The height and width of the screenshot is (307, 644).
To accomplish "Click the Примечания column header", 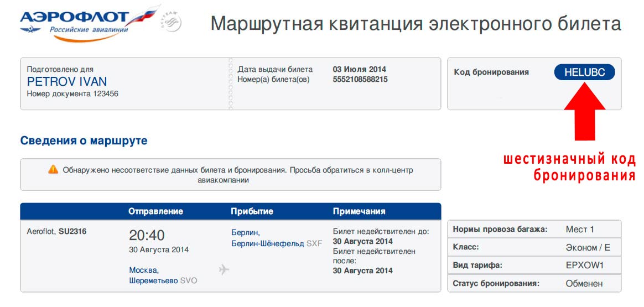I will [x=359, y=211].
